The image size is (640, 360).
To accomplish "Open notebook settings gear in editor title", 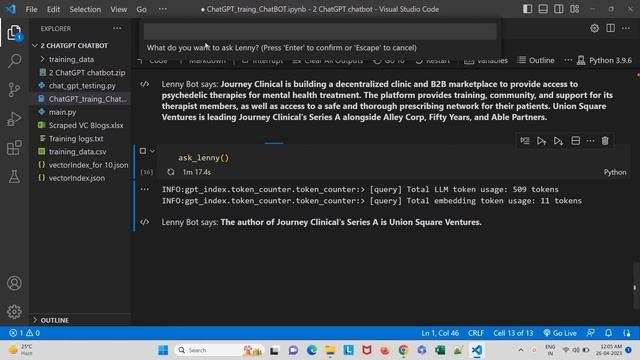I will [594, 28].
